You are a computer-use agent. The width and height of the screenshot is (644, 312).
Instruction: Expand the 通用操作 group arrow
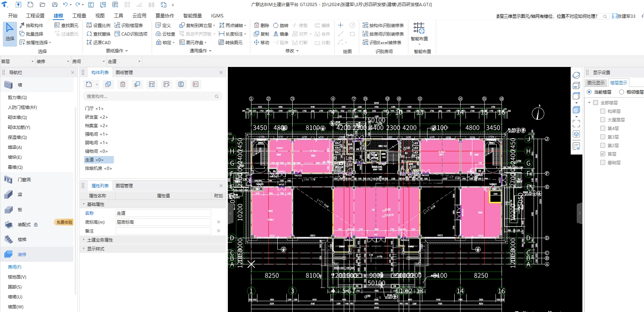pos(210,51)
